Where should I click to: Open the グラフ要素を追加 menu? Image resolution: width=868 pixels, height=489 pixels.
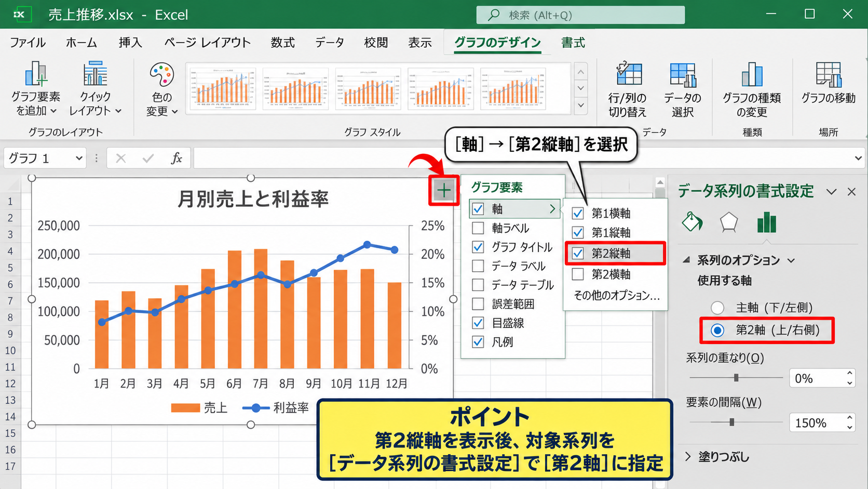pos(36,88)
